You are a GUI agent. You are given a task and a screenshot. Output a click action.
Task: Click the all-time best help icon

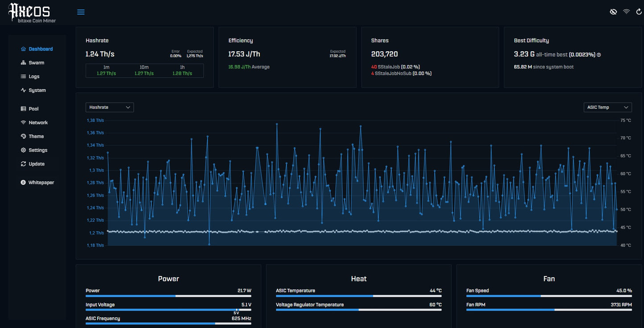(599, 55)
